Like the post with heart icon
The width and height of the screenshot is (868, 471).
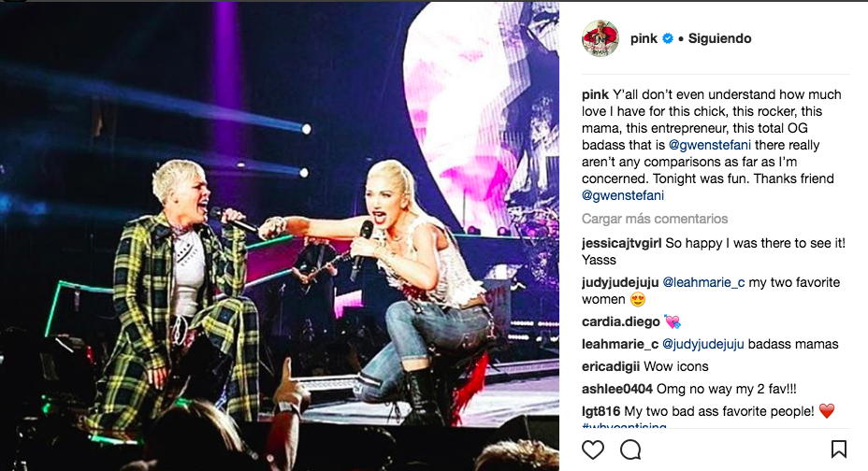(593, 450)
